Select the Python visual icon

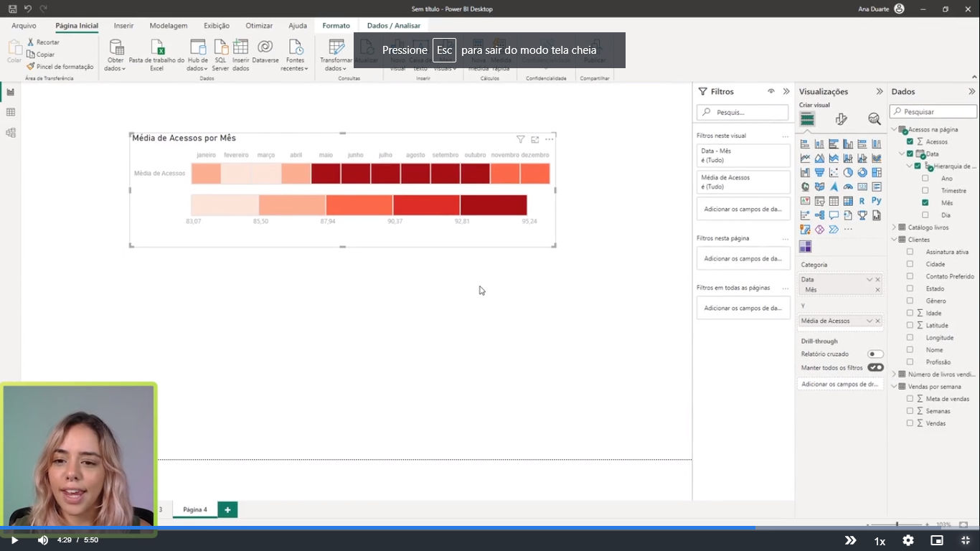tap(877, 202)
